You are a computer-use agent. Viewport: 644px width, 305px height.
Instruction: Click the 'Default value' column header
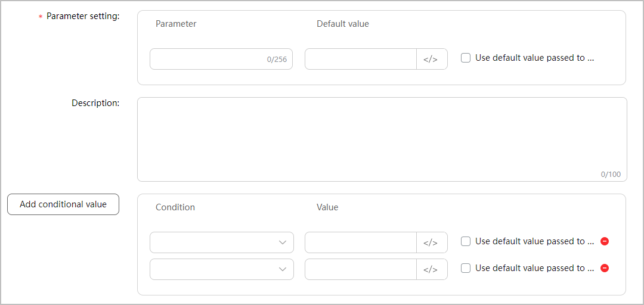[x=342, y=24]
